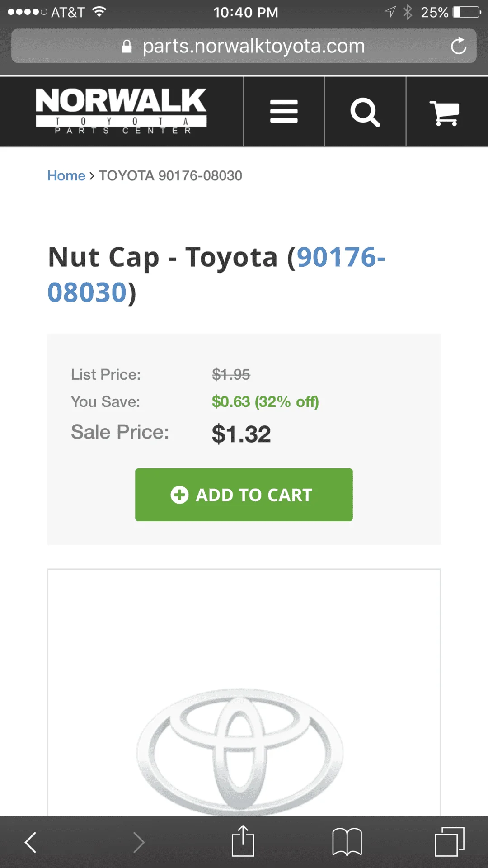Open the Safari share sheet

pos(243,841)
